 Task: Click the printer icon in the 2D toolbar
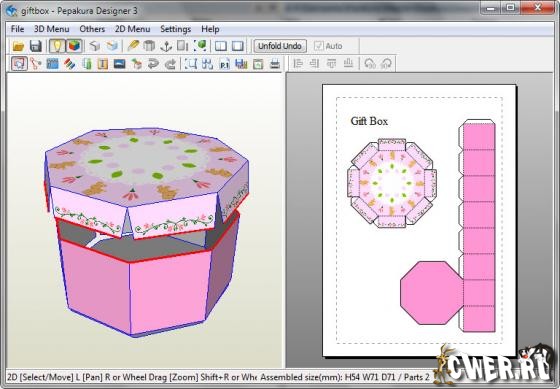275,64
